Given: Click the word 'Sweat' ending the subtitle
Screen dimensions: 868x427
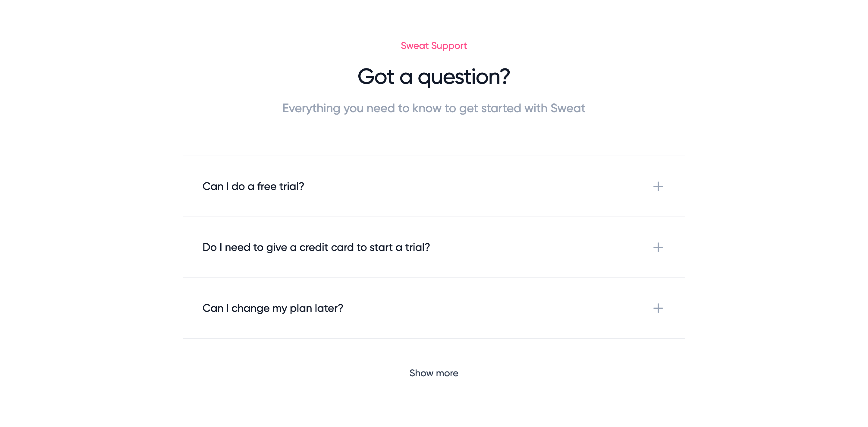Looking at the screenshot, I should coord(568,108).
